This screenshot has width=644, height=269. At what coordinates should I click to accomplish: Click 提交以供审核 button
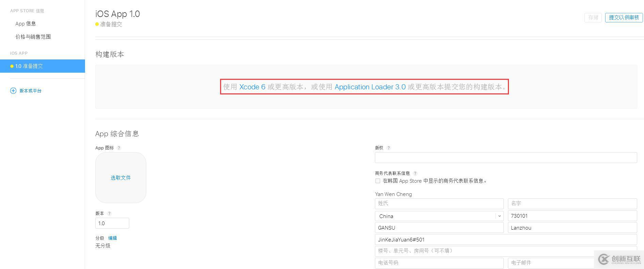tap(624, 17)
